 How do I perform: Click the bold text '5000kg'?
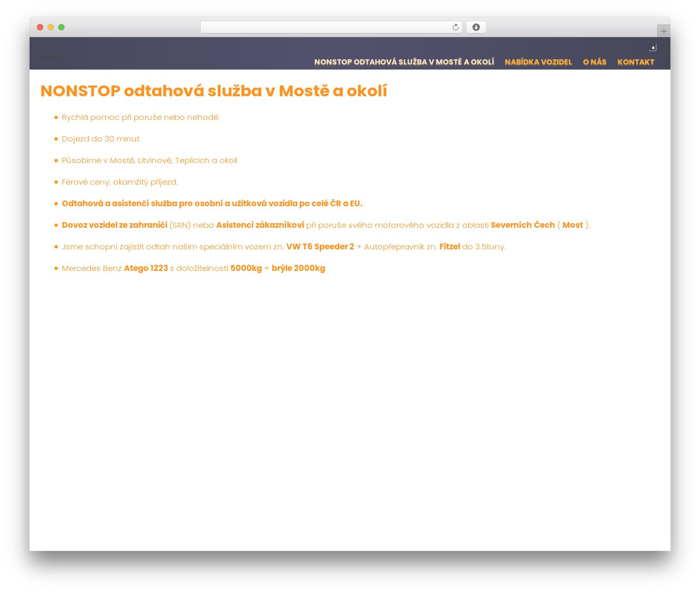pyautogui.click(x=246, y=268)
